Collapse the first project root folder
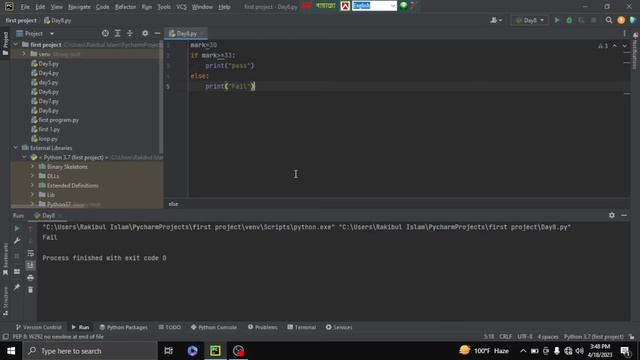This screenshot has width=640, height=360. (x=16, y=44)
